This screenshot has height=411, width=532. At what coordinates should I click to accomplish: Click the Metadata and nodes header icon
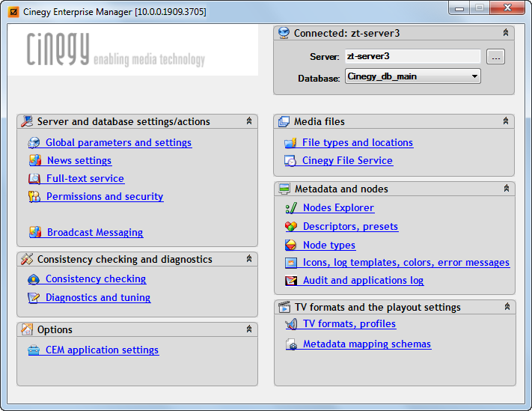tap(284, 189)
